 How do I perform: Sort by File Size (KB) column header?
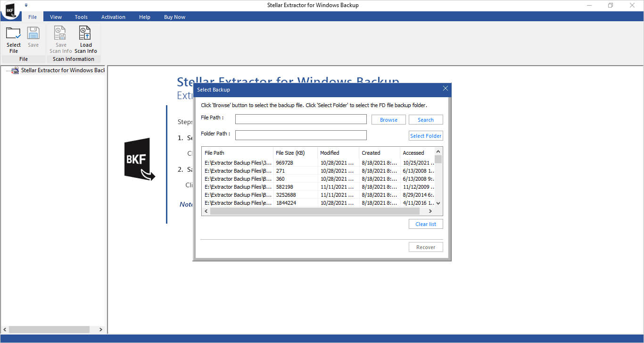coord(295,153)
